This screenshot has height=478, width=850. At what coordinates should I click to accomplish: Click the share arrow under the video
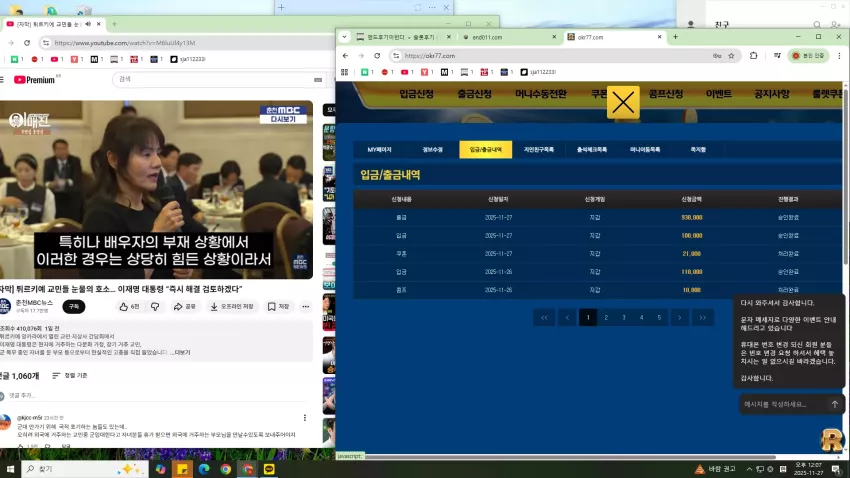[x=185, y=307]
